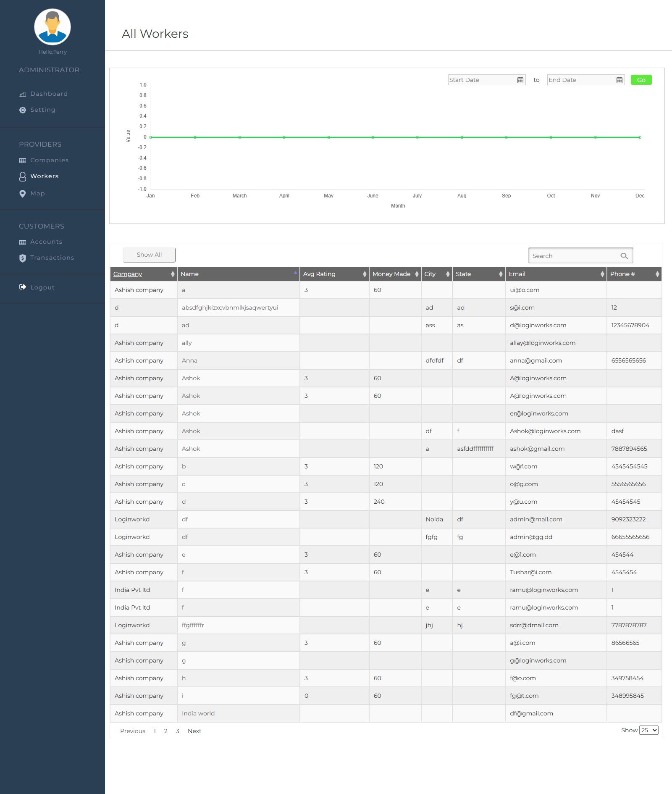Sort by Money Made column arrows
Image resolution: width=672 pixels, height=794 pixels.
(417, 274)
